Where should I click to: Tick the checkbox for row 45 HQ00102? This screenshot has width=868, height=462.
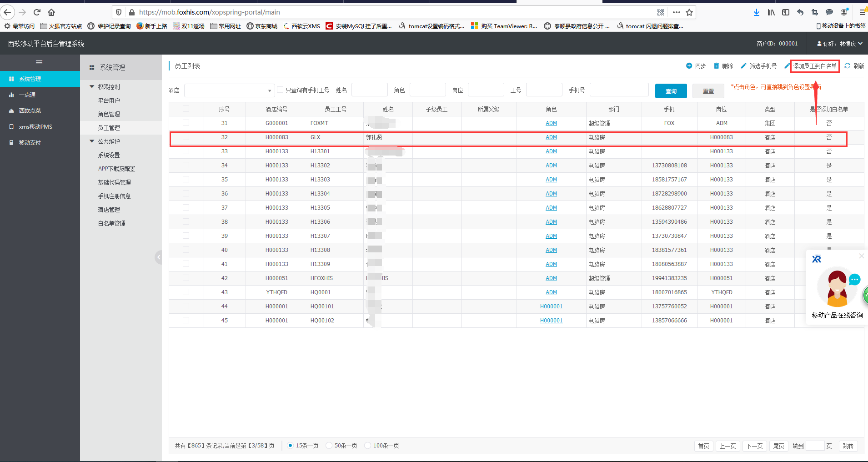point(186,320)
